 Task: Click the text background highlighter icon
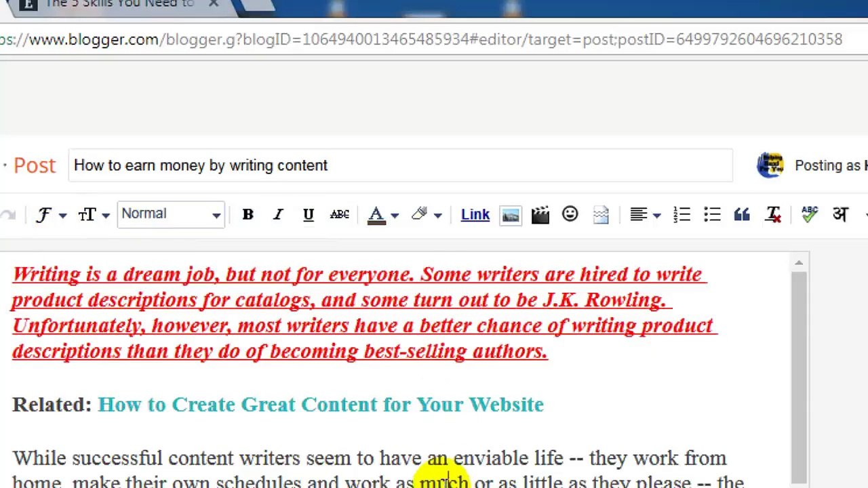[x=419, y=215]
